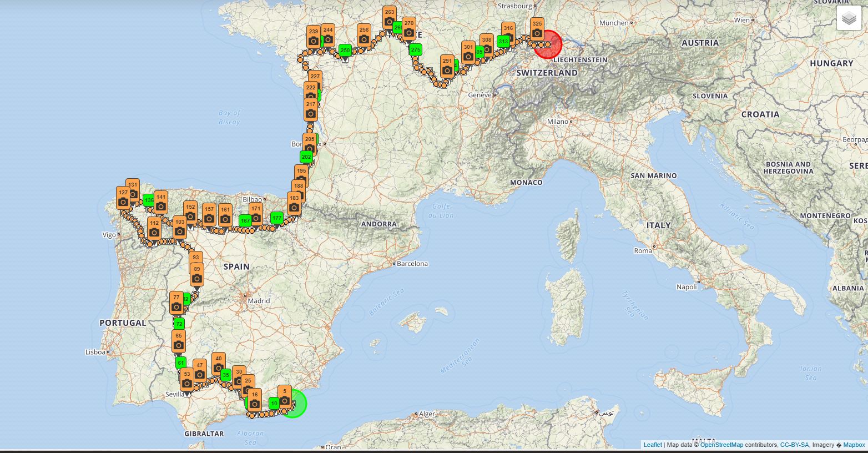
Task: Select camera marker 291 west of Switzerland
Action: 447,66
